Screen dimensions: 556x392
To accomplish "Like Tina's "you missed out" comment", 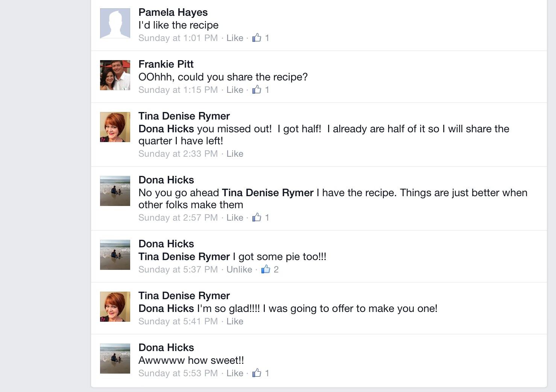I will coord(235,154).
